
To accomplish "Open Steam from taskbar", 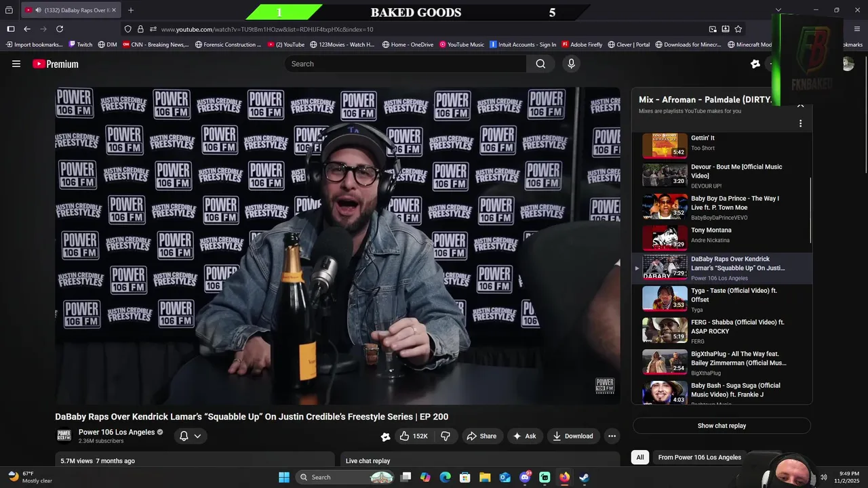I will pyautogui.click(x=584, y=477).
